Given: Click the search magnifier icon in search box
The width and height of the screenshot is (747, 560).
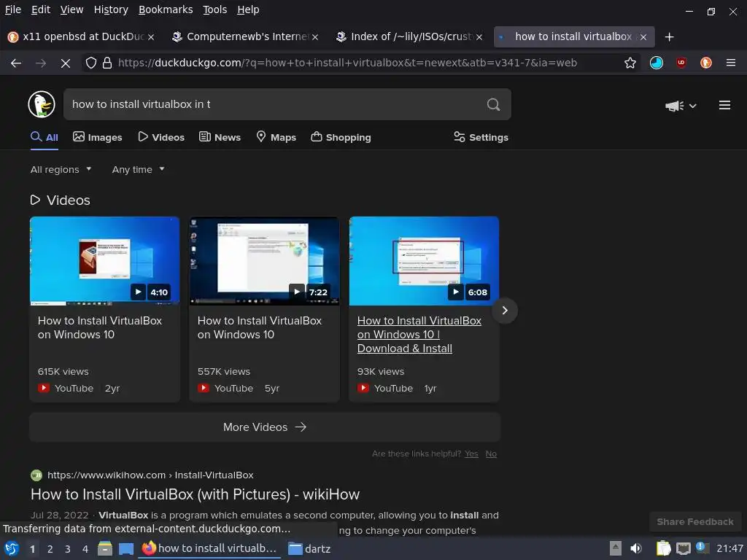Looking at the screenshot, I should pos(493,104).
